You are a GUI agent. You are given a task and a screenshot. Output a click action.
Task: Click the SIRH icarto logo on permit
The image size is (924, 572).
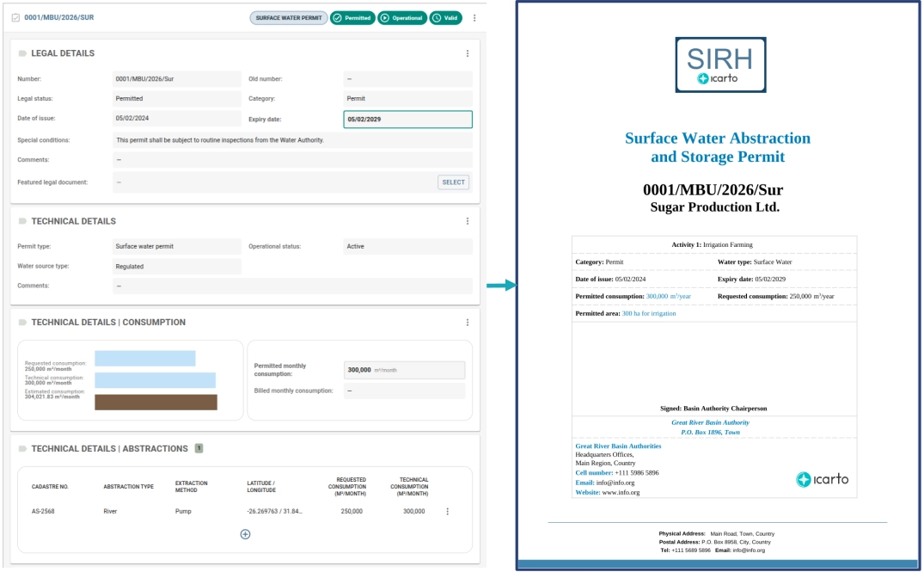pos(720,65)
